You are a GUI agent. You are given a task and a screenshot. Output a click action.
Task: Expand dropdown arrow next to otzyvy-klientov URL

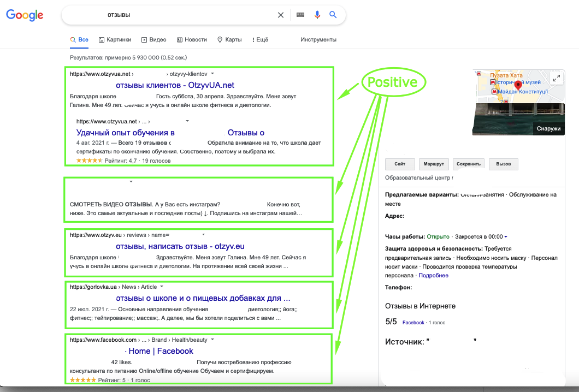[212, 74]
